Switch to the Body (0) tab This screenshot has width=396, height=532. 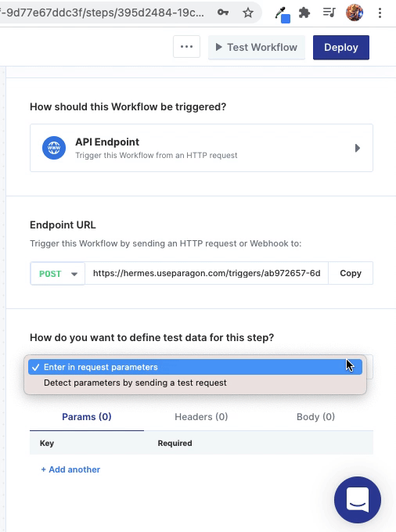[x=315, y=417]
